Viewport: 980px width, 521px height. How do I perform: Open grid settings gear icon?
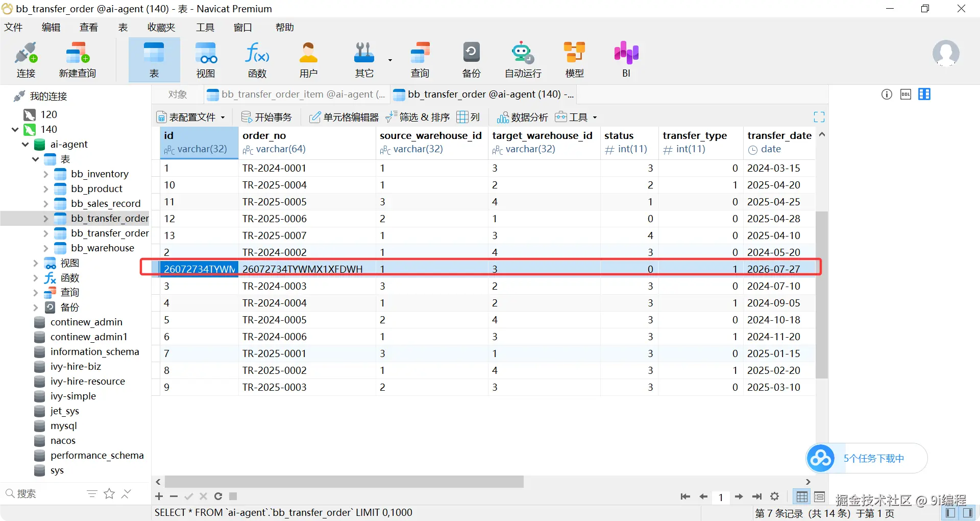(x=774, y=496)
